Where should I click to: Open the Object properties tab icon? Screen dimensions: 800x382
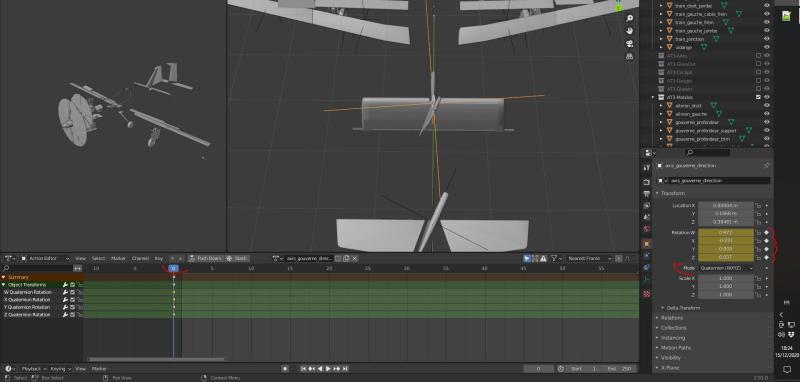646,244
